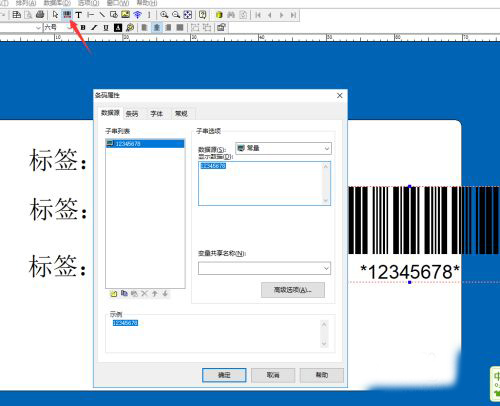
Task: Select the barcode object on label
Action: (423, 220)
